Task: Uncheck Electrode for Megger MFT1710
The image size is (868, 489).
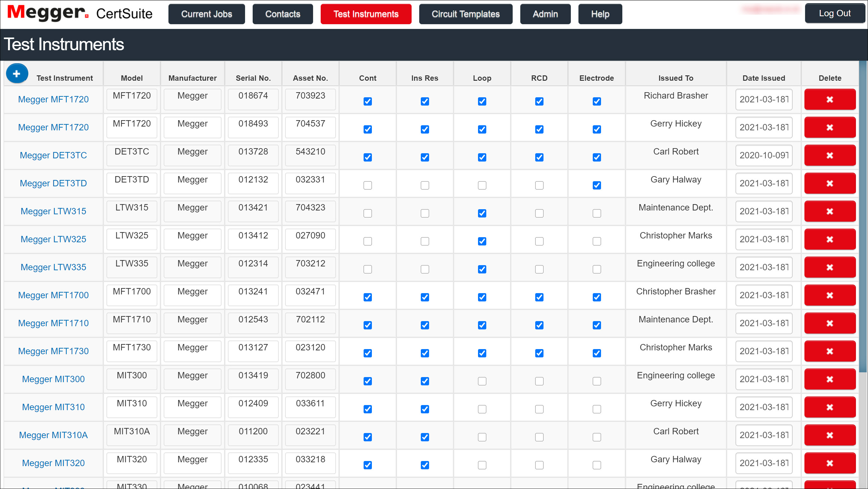Action: pyautogui.click(x=597, y=325)
